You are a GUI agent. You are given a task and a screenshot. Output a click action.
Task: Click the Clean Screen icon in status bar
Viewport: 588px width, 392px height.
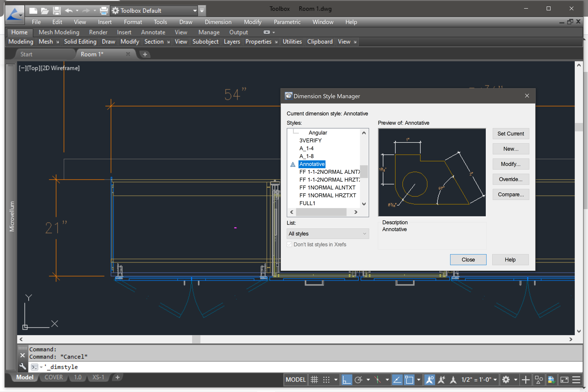564,379
